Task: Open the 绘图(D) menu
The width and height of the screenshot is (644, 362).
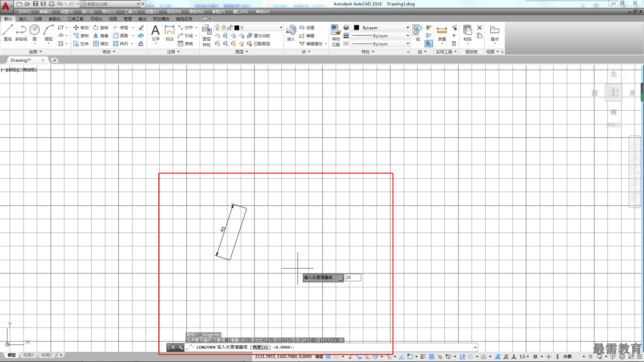Action: point(152,12)
